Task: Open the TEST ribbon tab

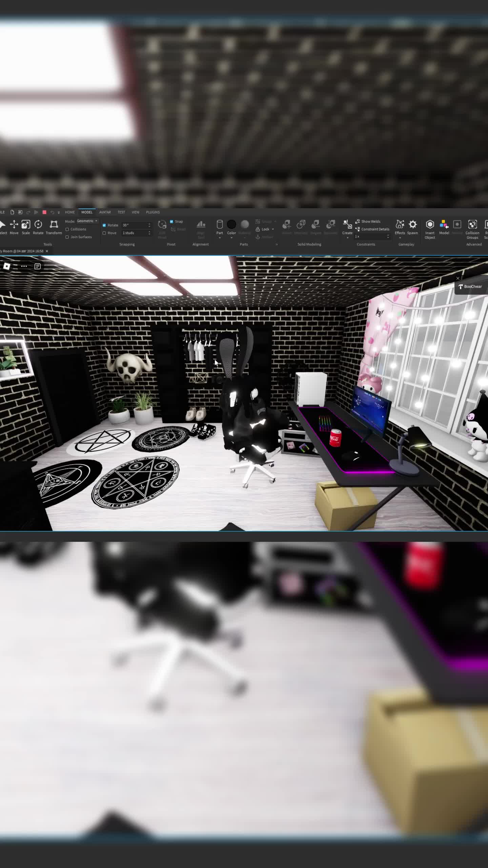Action: (x=121, y=212)
